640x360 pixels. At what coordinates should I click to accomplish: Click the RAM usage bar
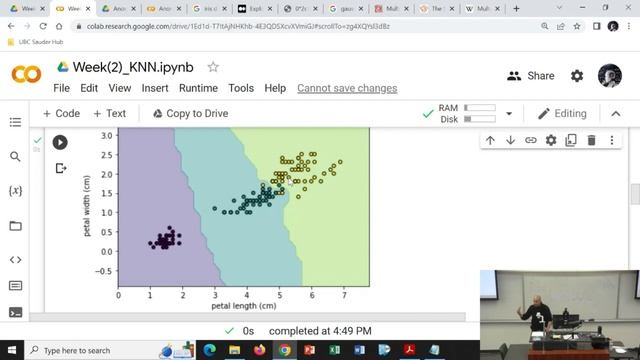coord(480,108)
